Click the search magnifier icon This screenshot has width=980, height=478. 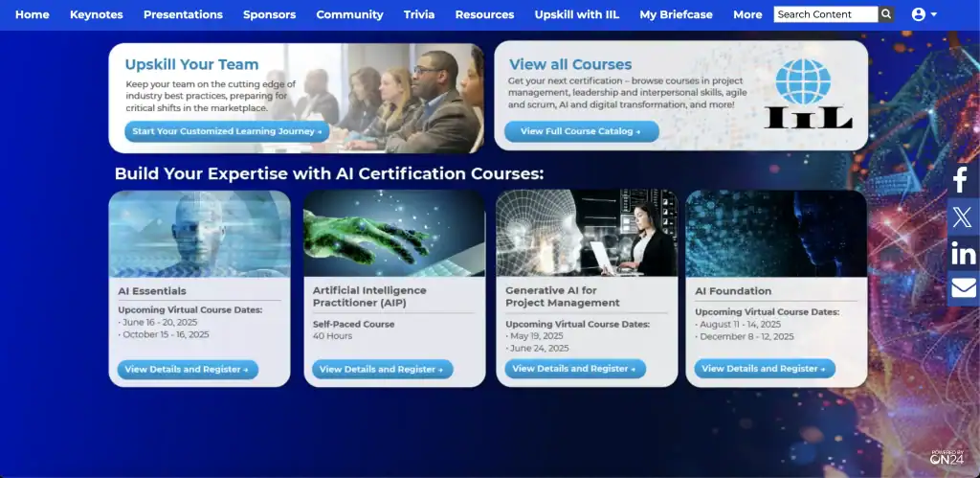point(886,13)
